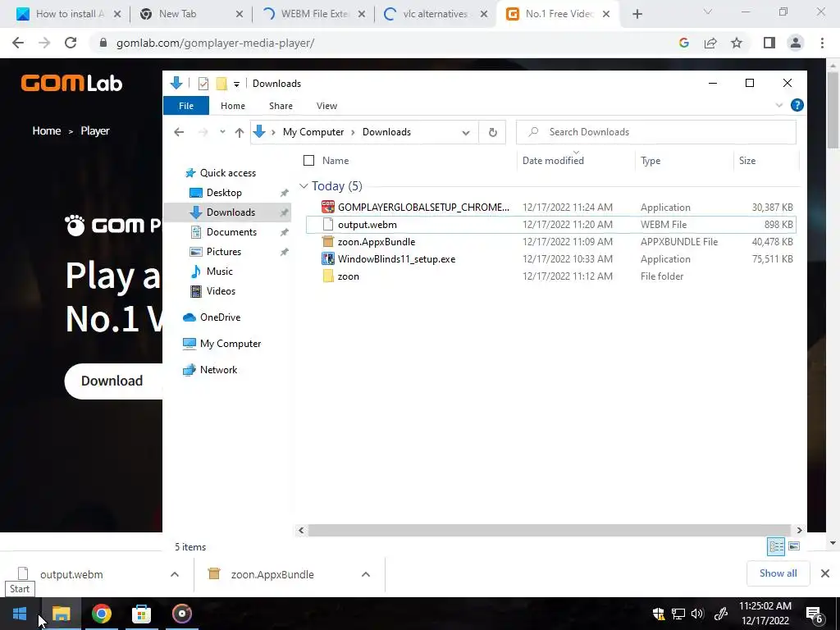Click the volume speaker tray icon
Screen dimensions: 840x630
tap(697, 614)
